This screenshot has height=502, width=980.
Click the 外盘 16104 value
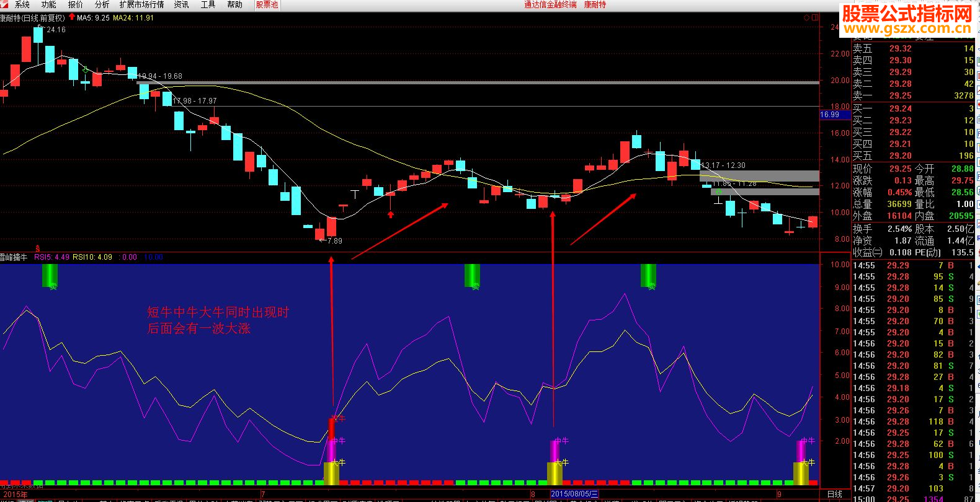tap(899, 216)
